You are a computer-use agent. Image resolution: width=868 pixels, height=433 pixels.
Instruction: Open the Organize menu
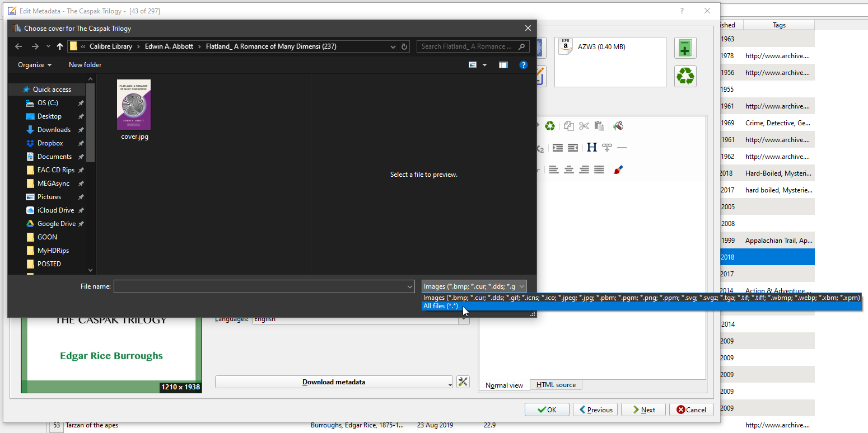(35, 65)
